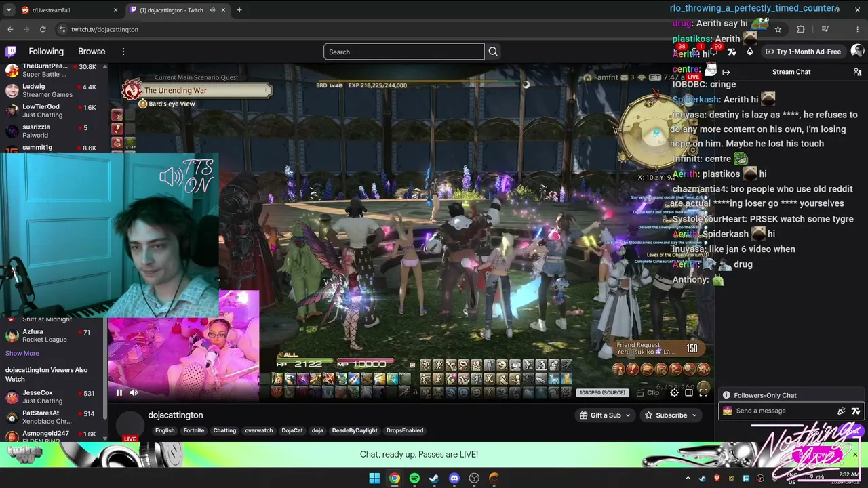
Task: Click the address bar URL twitch.tv/dojacattington
Action: point(104,30)
